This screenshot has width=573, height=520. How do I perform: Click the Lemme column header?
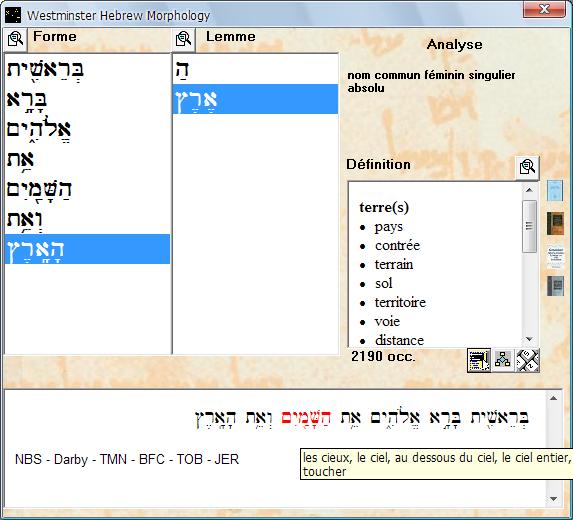coord(231,37)
